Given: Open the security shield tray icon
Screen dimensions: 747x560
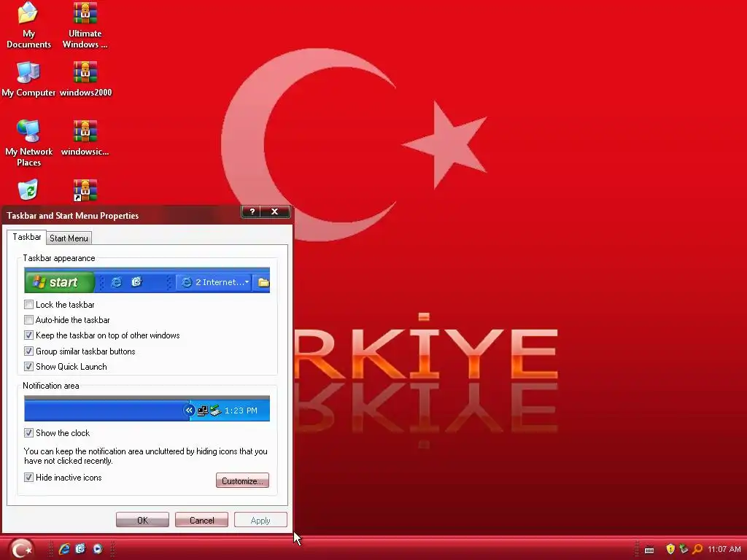Looking at the screenshot, I should [x=670, y=549].
